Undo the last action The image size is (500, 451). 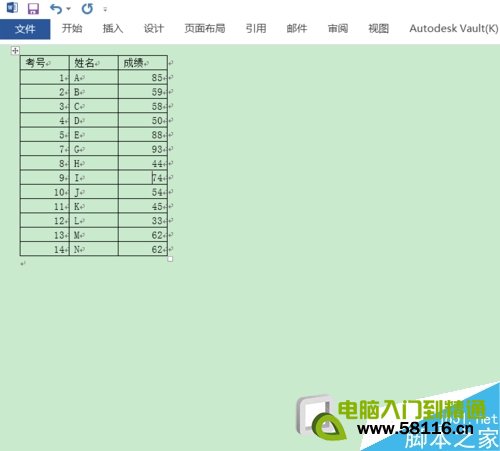56,9
